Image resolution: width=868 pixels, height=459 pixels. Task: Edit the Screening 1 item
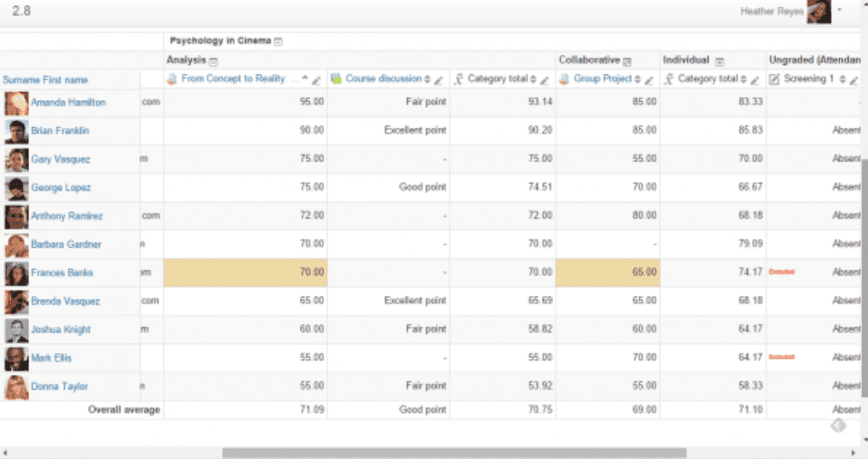point(854,80)
